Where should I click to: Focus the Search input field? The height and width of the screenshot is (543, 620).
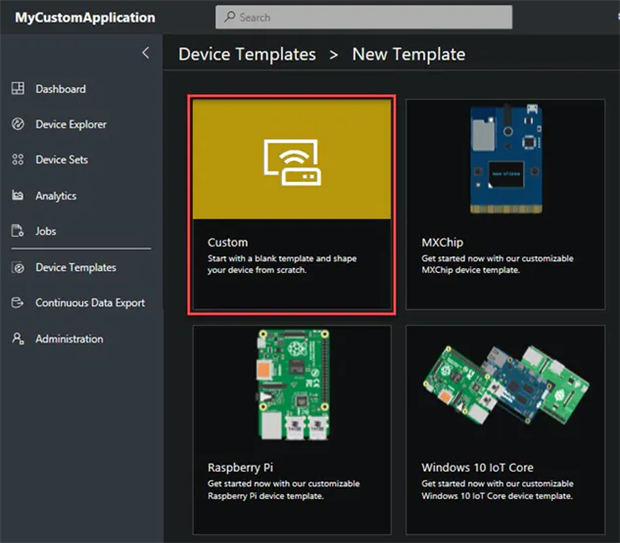364,17
